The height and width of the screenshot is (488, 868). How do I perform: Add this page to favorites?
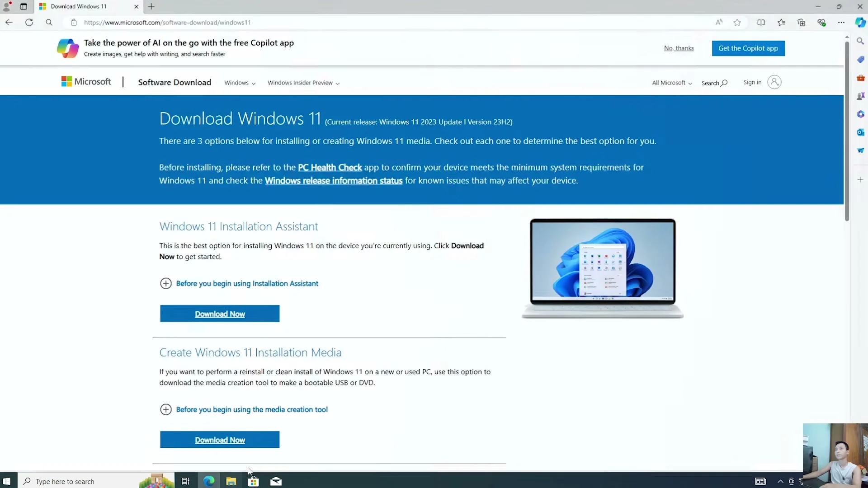tap(737, 22)
